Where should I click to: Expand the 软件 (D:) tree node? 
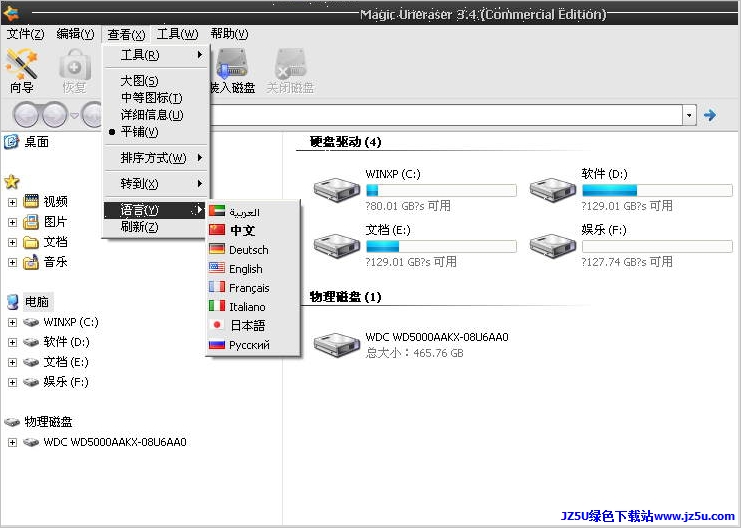coord(12,342)
